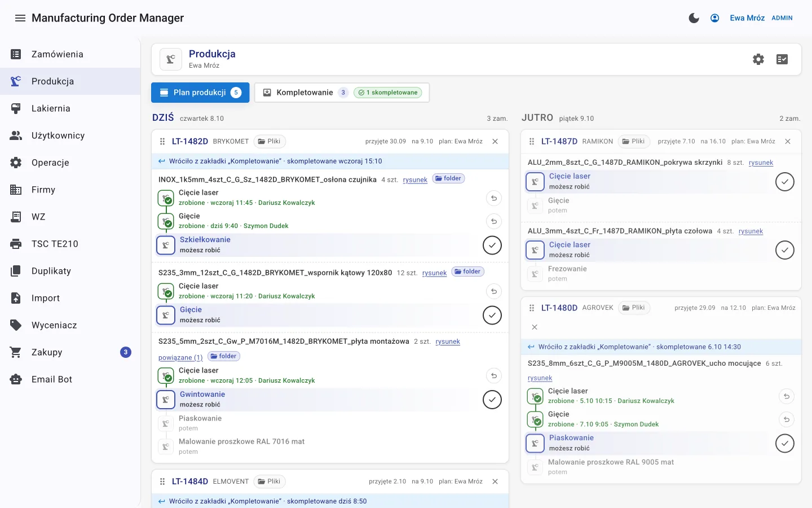Remove order LT-1482D from plan

coord(495,142)
